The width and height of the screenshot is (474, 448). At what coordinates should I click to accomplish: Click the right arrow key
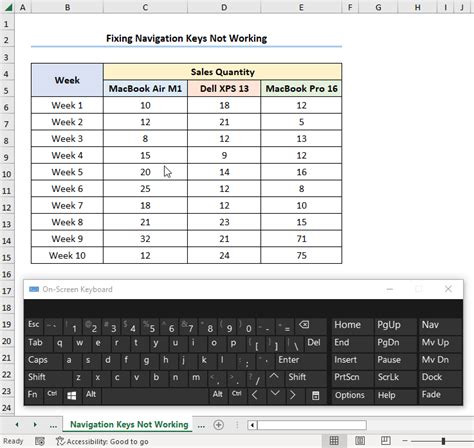click(292, 395)
